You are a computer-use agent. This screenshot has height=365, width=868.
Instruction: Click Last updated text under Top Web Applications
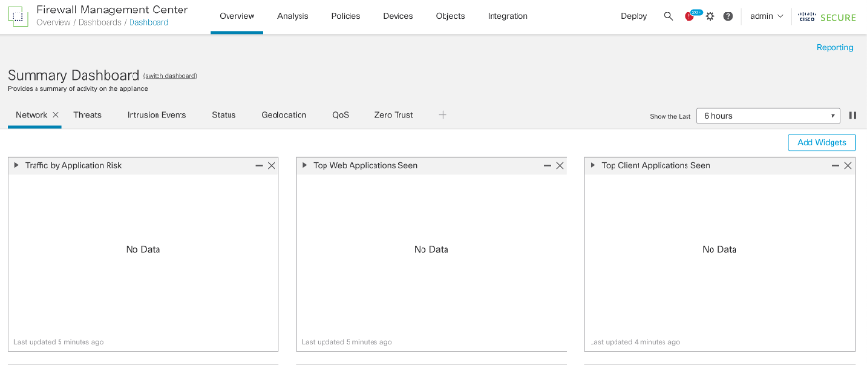[347, 342]
